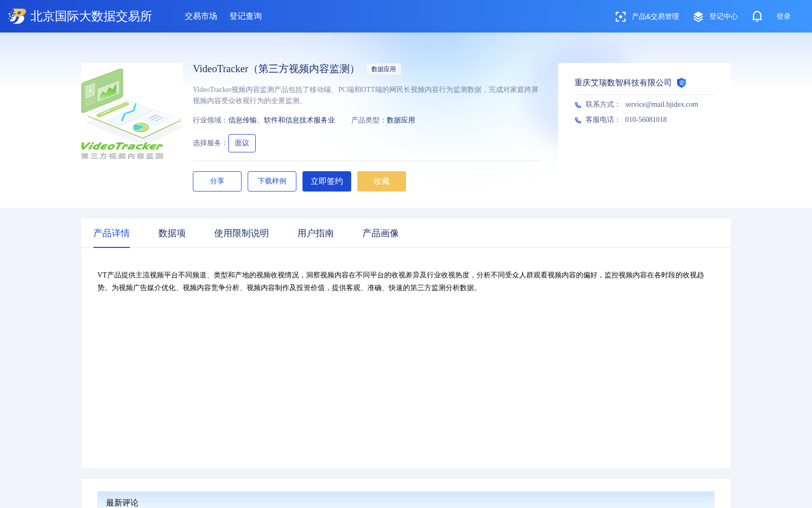This screenshot has width=812, height=508.
Task: Switch to the 使用限制说明 tab
Action: [242, 233]
